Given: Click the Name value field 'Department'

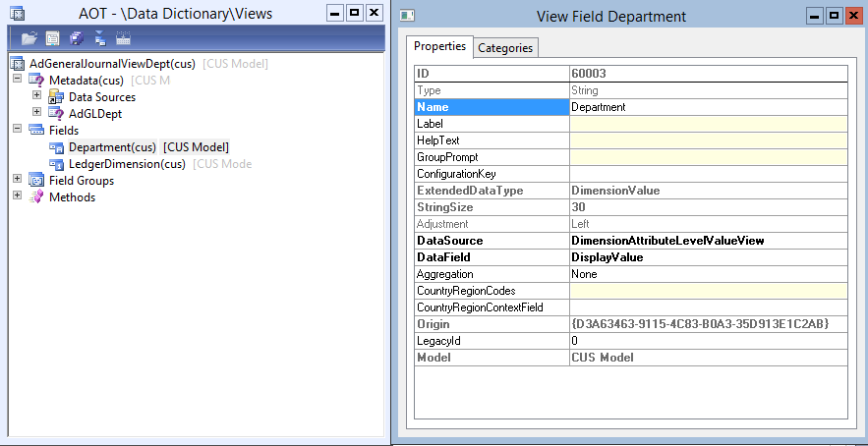Looking at the screenshot, I should pos(709,107).
